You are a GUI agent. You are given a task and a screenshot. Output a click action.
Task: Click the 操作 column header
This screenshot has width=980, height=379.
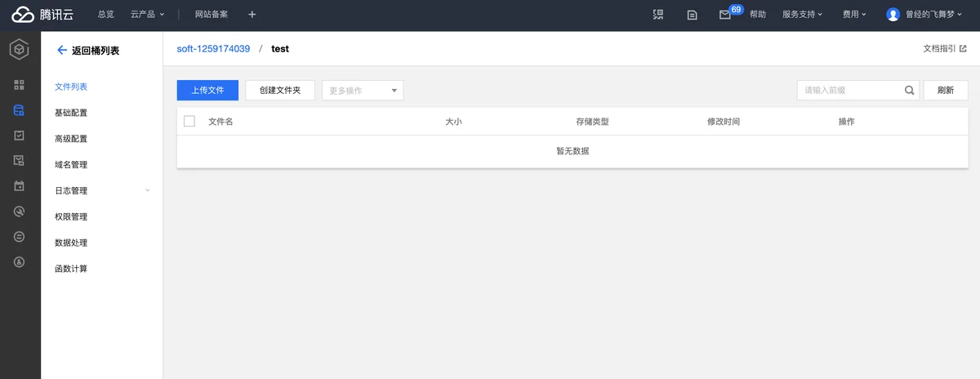pyautogui.click(x=846, y=122)
